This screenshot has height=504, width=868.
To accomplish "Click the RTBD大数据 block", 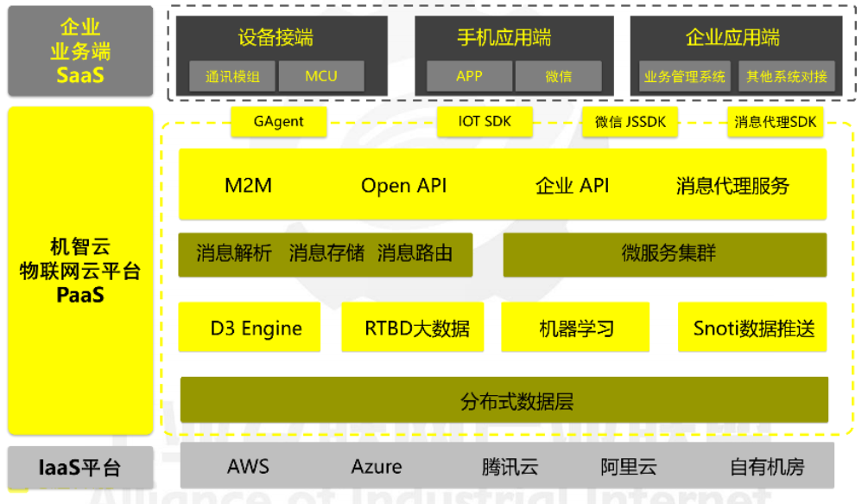I will point(413,327).
